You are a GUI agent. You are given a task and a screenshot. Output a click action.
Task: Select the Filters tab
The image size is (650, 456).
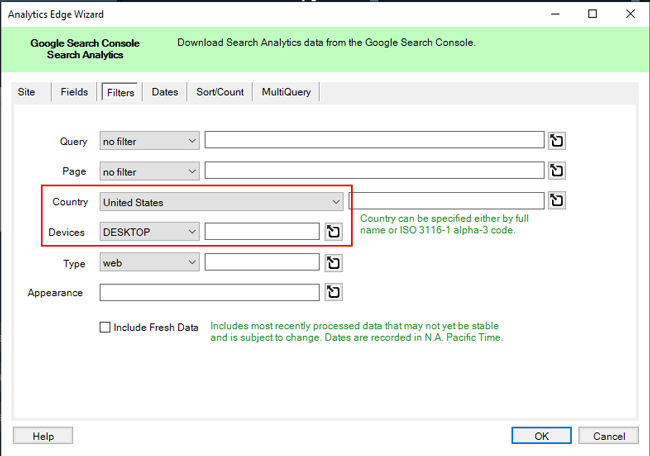click(121, 92)
